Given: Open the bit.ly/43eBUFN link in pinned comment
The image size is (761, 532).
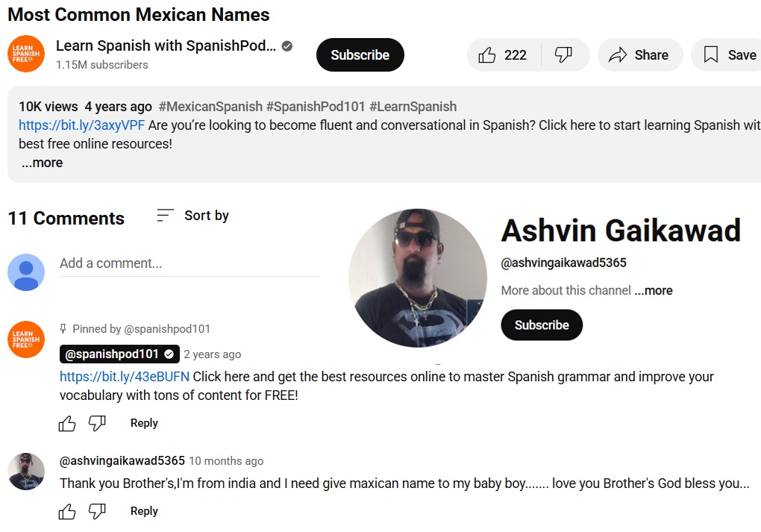Looking at the screenshot, I should 125,377.
